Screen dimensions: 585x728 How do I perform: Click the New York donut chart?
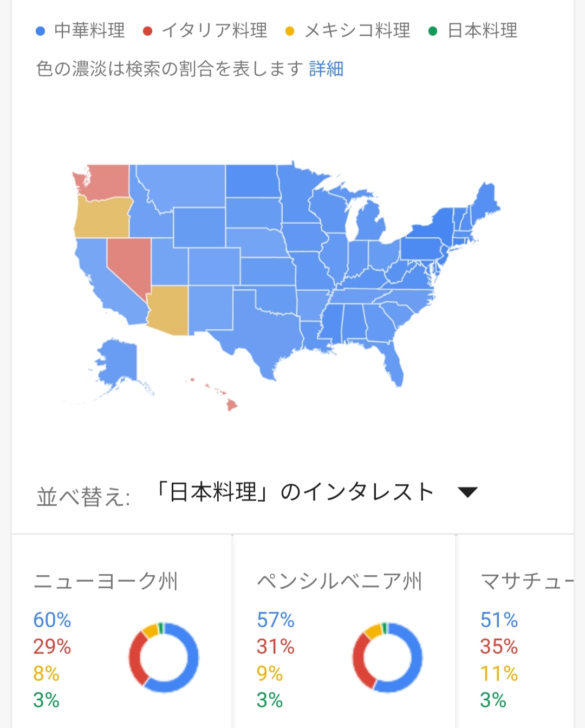[x=164, y=658]
